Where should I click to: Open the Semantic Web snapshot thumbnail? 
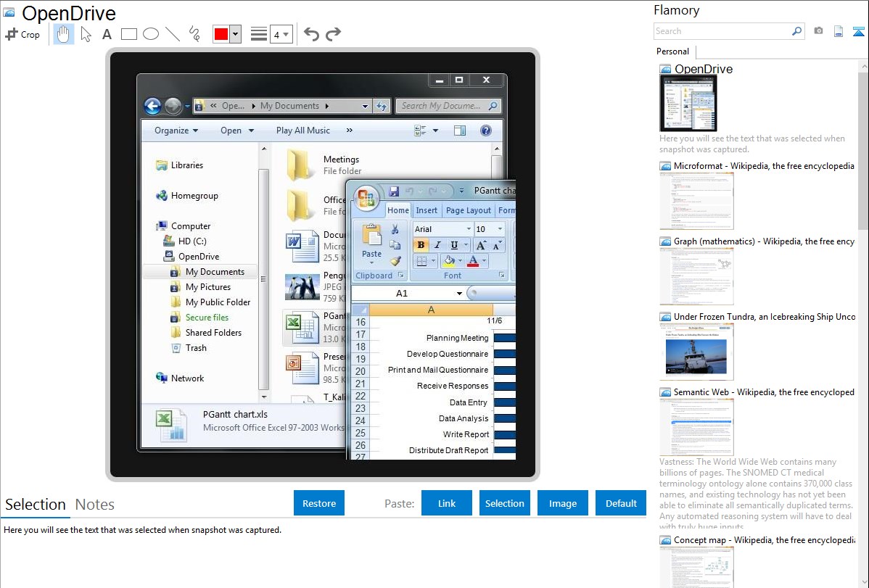point(696,426)
